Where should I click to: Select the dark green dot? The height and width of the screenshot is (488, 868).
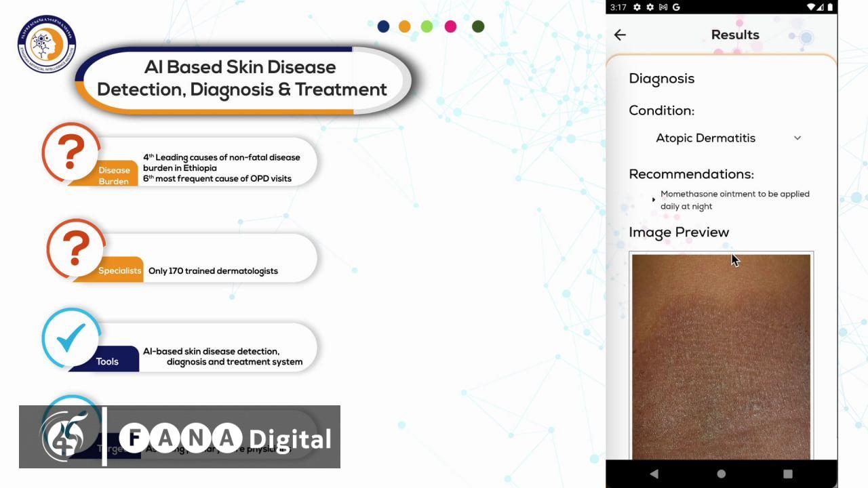[478, 26]
